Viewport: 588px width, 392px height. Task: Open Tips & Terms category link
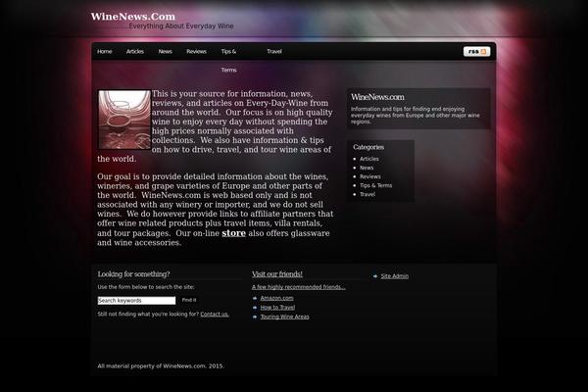pos(375,185)
